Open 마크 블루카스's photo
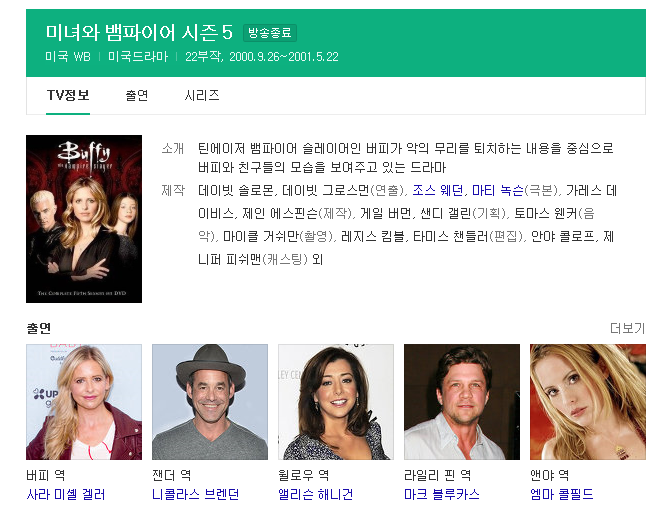The height and width of the screenshot is (516, 666). click(x=462, y=402)
